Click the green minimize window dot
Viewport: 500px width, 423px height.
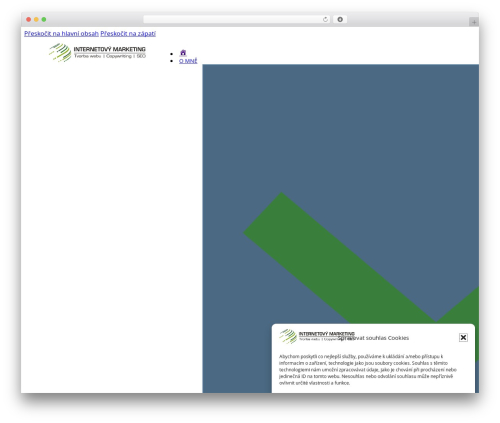(44, 19)
